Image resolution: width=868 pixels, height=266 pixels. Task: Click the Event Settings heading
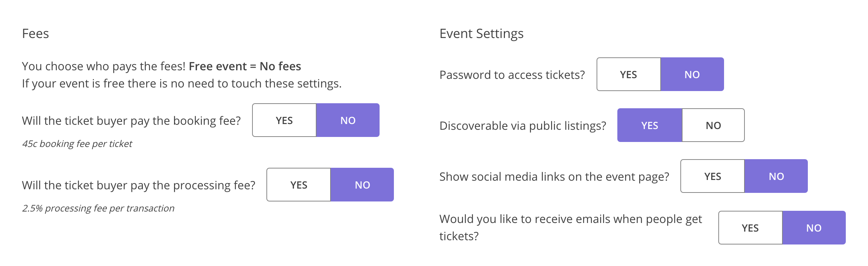coord(481,34)
